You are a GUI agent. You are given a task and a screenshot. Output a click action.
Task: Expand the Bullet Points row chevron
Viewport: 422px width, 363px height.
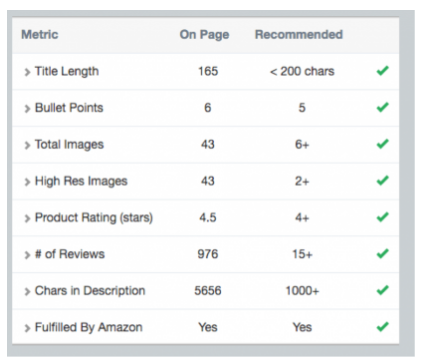(27, 109)
